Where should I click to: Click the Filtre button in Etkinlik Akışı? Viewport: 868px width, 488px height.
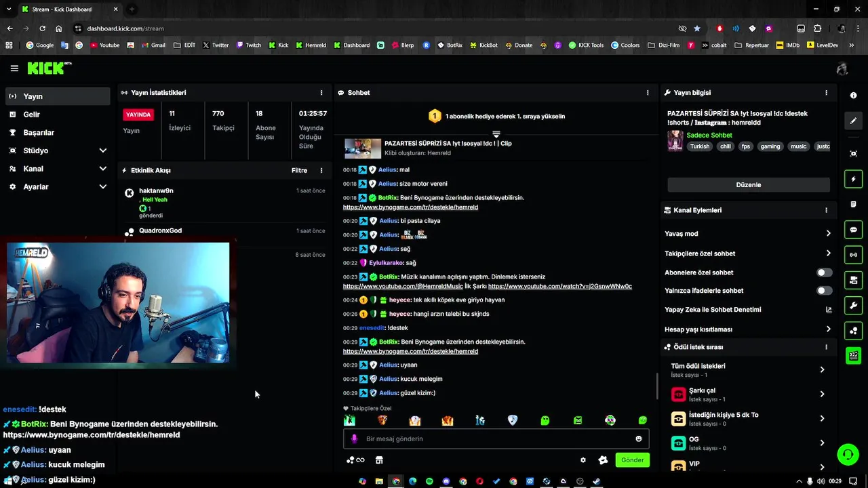pyautogui.click(x=299, y=170)
